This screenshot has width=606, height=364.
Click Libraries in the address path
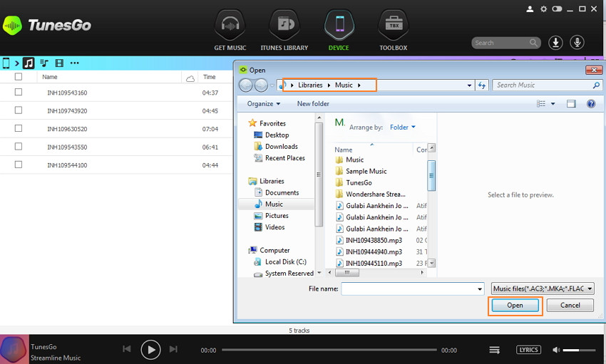(x=310, y=85)
